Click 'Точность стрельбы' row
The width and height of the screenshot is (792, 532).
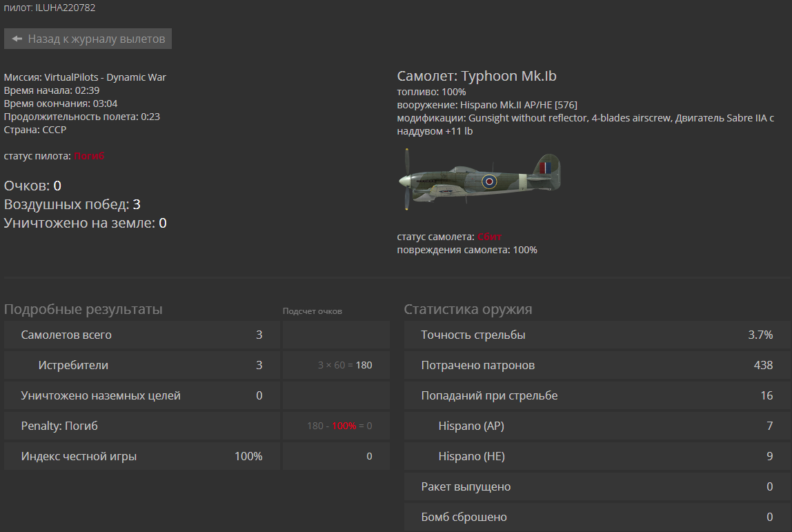597,335
